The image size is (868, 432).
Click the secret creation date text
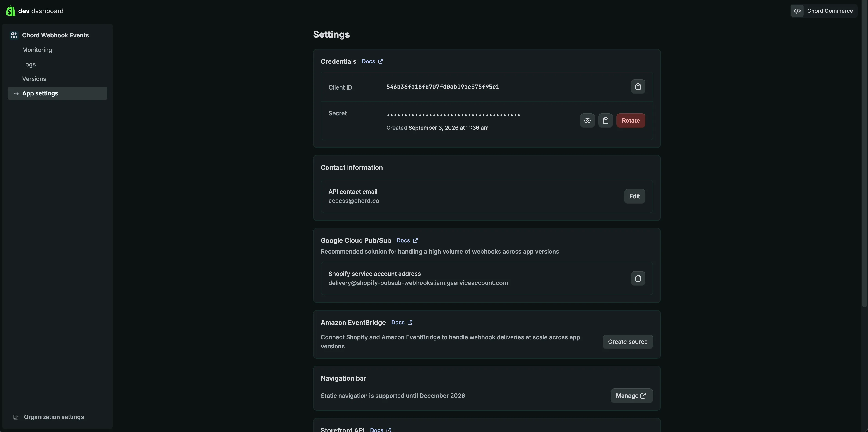tap(437, 128)
